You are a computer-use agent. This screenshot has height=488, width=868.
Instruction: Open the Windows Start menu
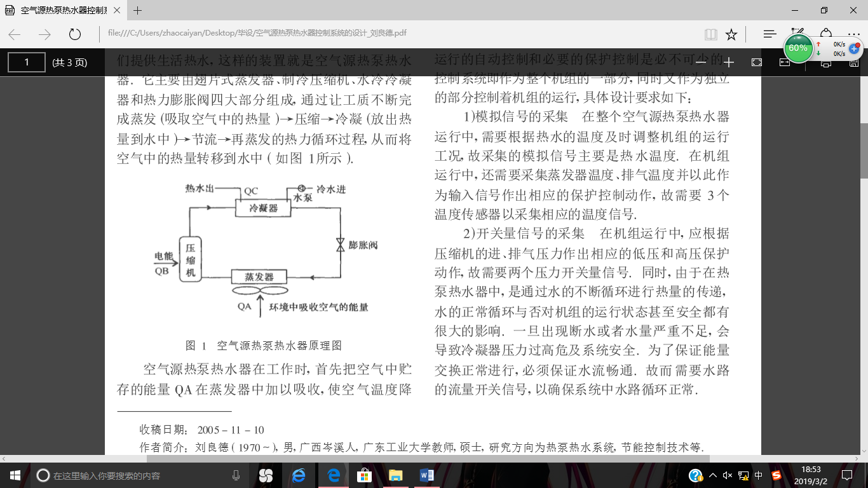point(15,475)
